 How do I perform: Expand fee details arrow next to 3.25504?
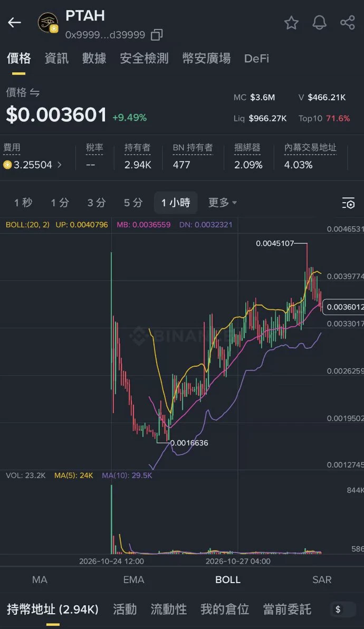[x=59, y=165]
